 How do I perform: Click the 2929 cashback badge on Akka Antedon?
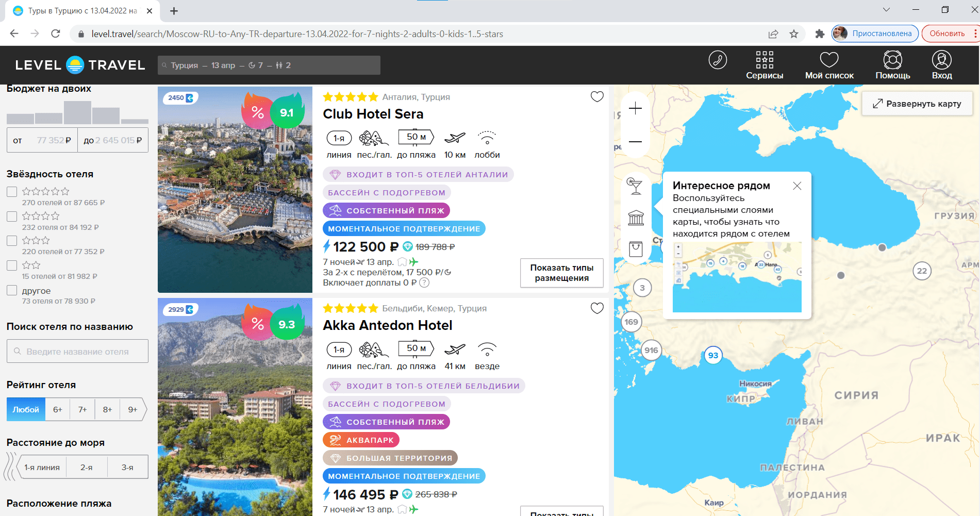[180, 309]
